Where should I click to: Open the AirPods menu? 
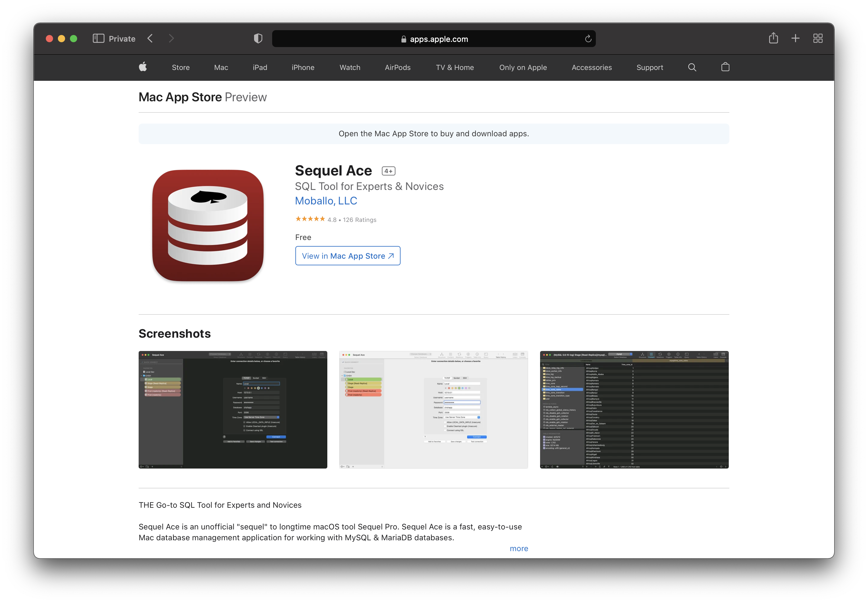[x=397, y=68]
